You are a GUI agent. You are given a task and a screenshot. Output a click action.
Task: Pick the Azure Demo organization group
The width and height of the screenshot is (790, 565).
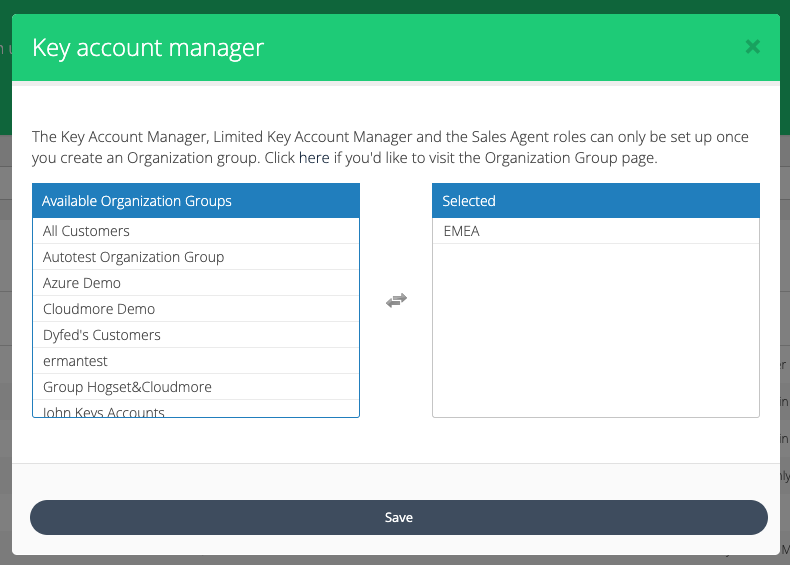click(82, 283)
